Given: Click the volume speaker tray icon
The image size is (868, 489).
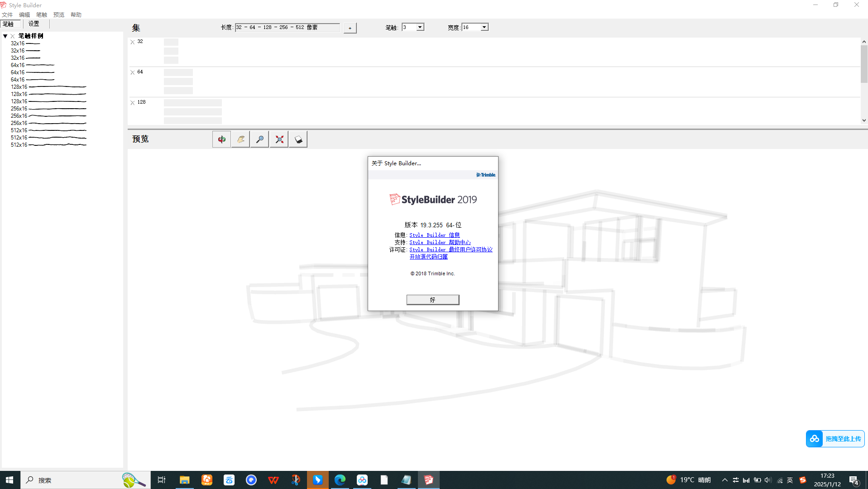Looking at the screenshot, I should point(768,480).
